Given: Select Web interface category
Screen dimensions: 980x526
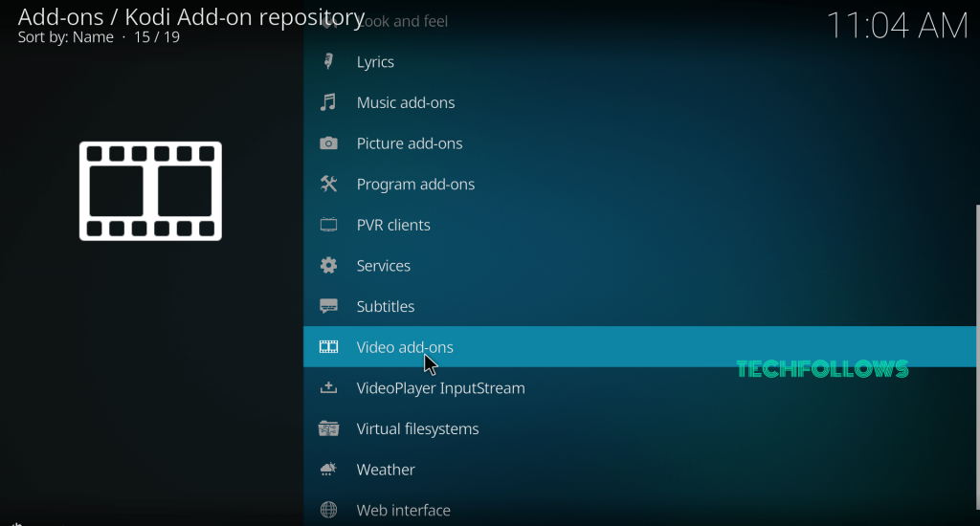Looking at the screenshot, I should pyautogui.click(x=639, y=510).
